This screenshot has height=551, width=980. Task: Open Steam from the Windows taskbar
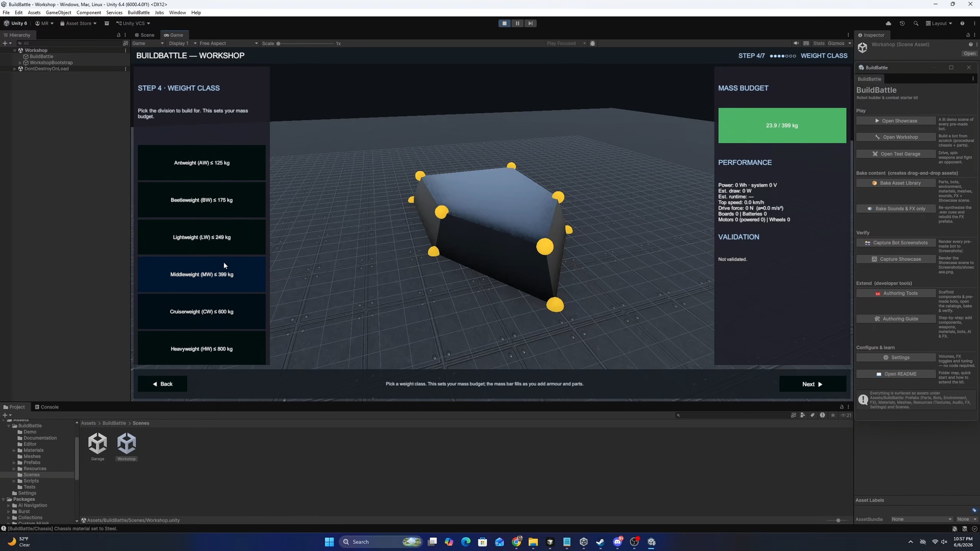[600, 542]
